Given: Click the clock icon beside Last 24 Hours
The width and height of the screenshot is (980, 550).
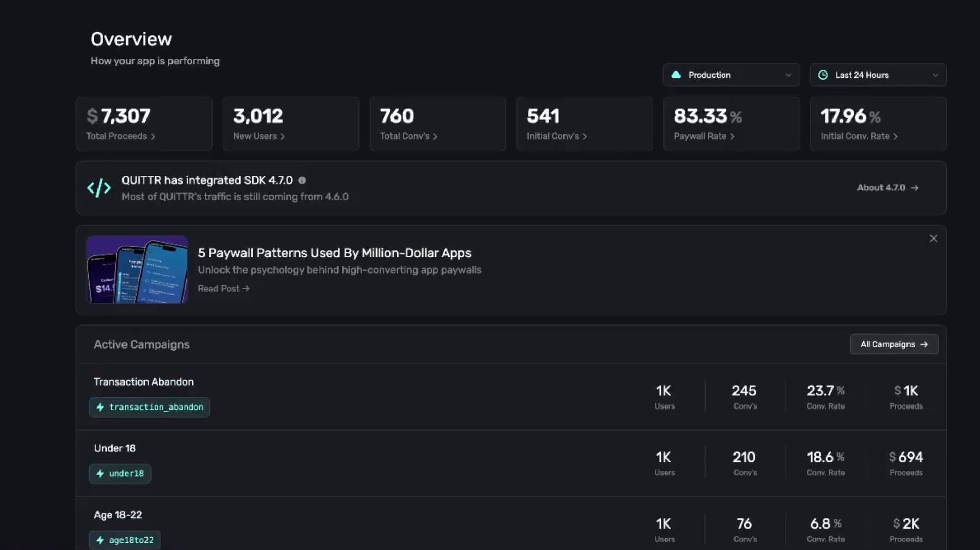Looking at the screenshot, I should 823,75.
